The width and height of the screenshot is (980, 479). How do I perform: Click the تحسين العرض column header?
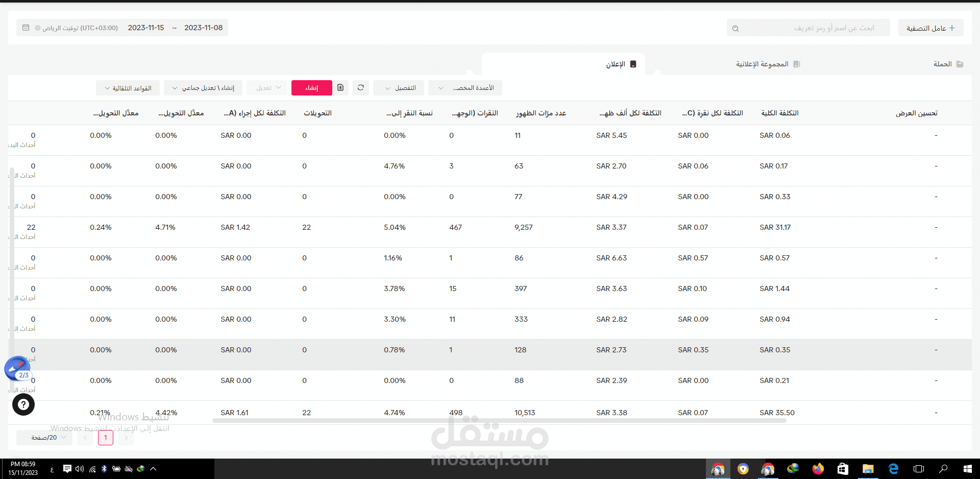(917, 113)
